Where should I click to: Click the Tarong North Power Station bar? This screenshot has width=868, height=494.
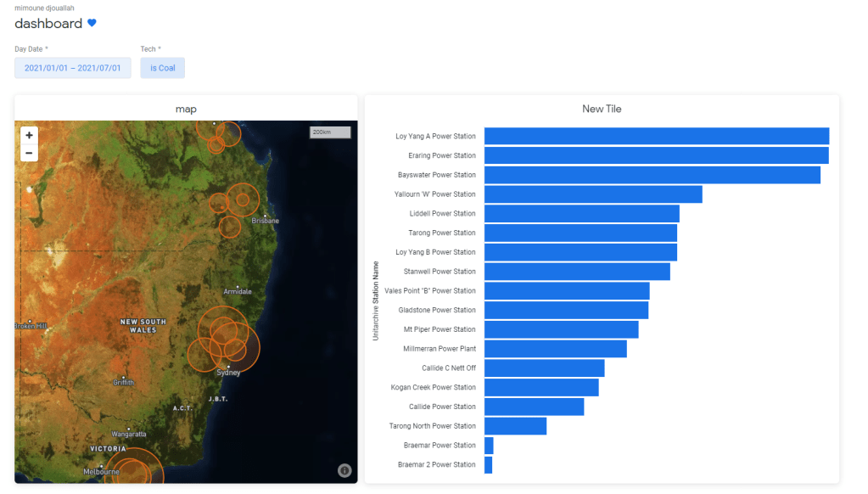(515, 426)
